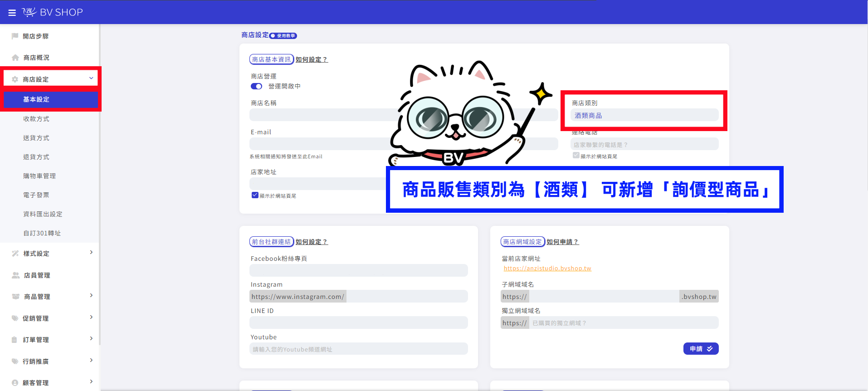Click the flag icon beside 開店步驟
Screen dimensions: 868x391
(15, 36)
